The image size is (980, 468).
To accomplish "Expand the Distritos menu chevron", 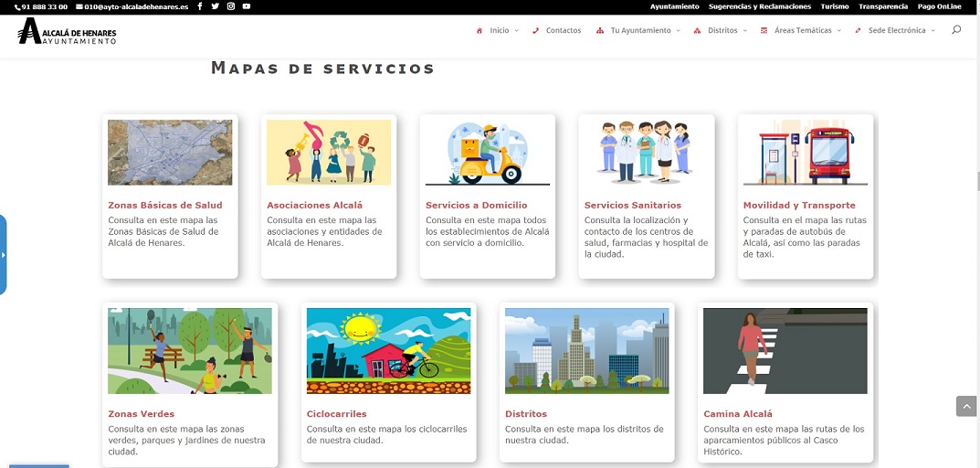I will (x=745, y=31).
